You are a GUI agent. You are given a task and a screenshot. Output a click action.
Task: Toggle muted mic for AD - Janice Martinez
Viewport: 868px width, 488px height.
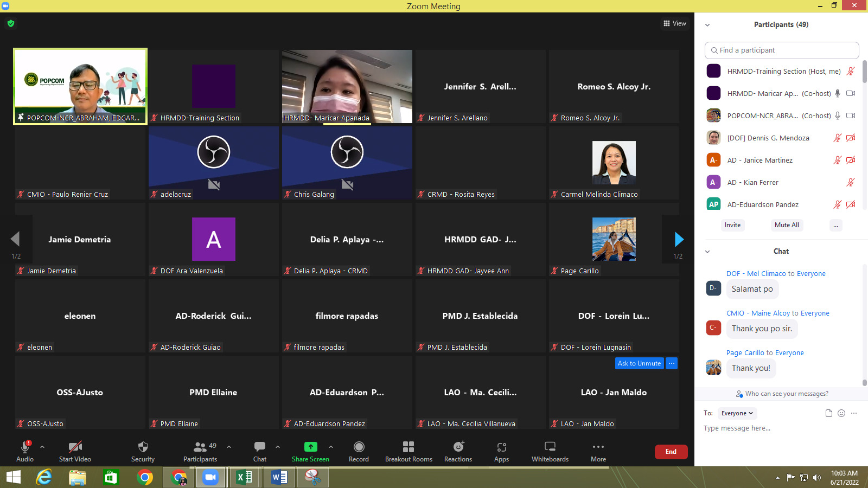838,160
